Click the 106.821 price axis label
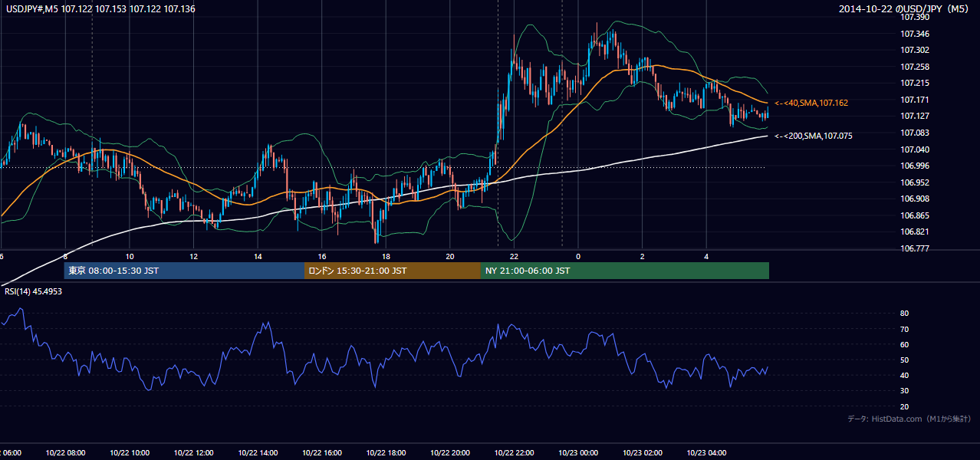Screen dimensions: 980x460 914,232
